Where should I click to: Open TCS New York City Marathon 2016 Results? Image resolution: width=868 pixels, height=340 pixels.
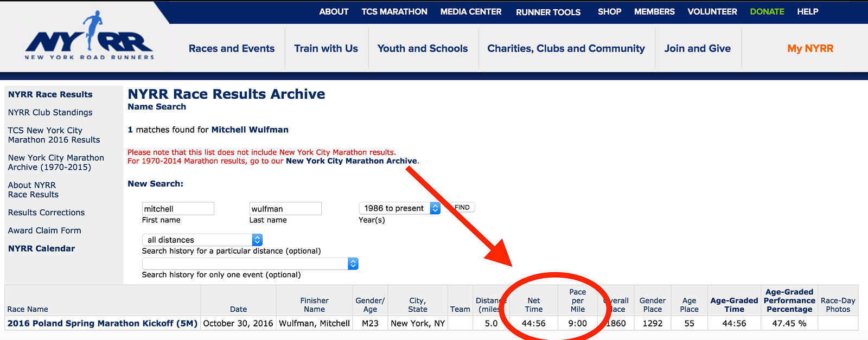54,135
